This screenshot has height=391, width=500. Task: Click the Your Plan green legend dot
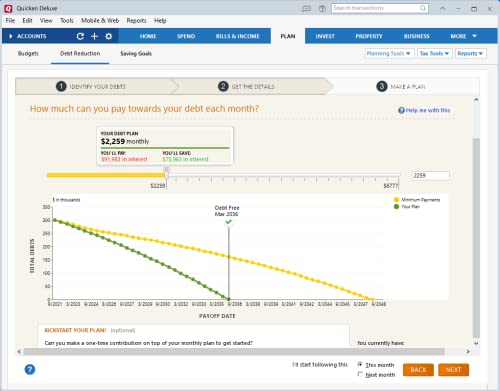tap(396, 207)
